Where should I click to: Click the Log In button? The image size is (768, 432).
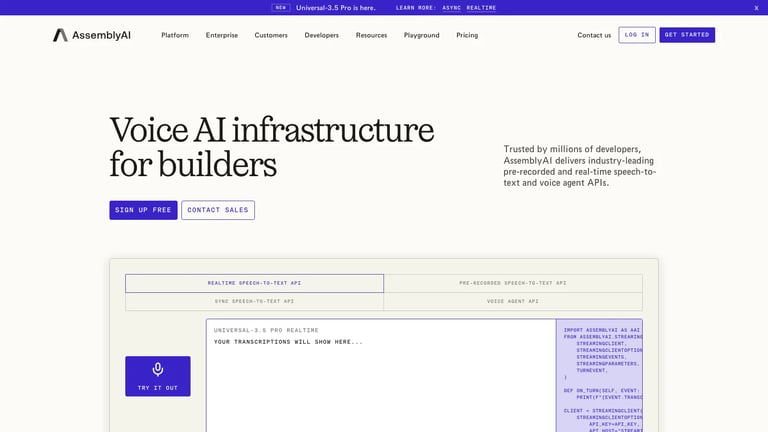tap(637, 35)
